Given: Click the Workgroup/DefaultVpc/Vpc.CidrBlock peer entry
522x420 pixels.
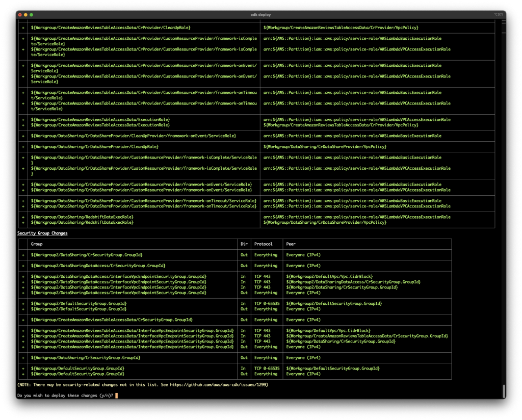Looking at the screenshot, I should pos(329,330).
